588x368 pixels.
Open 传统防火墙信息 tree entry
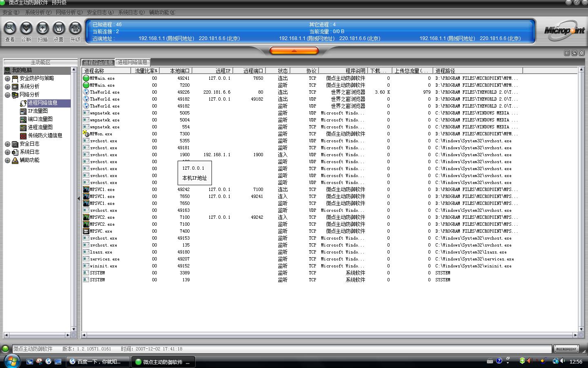tap(45, 135)
